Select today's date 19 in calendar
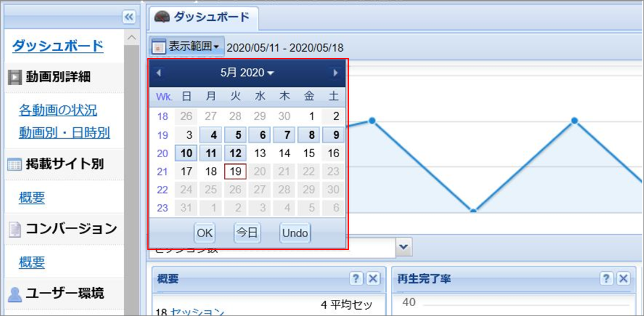Screen dimensions: 644x316 [235, 172]
